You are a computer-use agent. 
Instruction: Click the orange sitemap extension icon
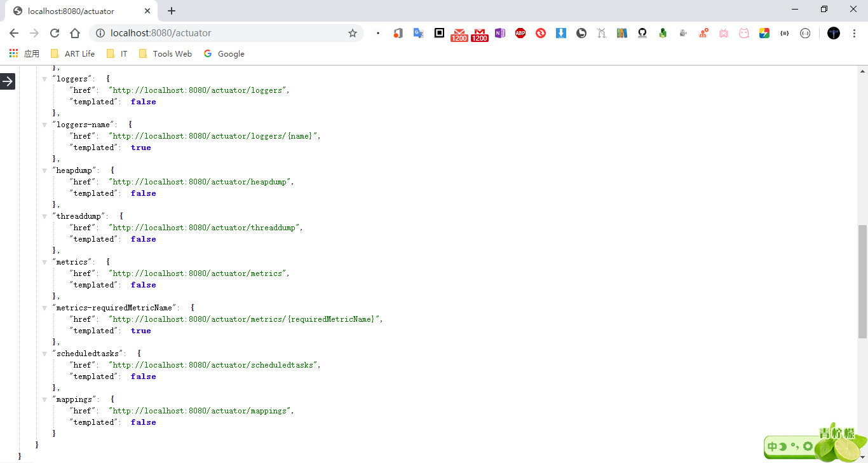703,33
